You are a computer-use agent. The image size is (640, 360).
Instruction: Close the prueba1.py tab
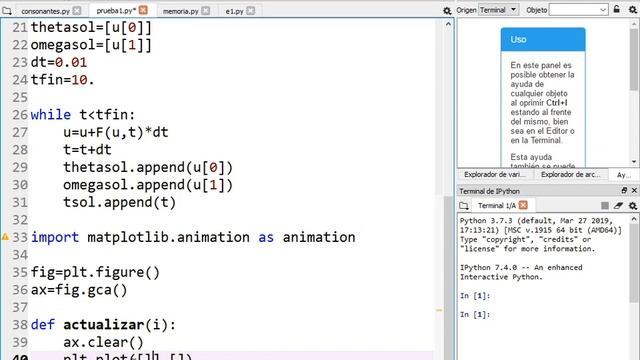(143, 10)
